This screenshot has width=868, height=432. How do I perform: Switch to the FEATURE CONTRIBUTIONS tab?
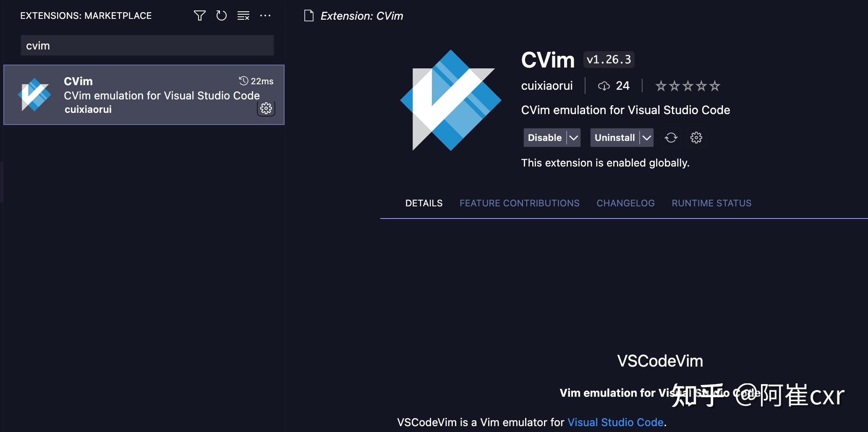pyautogui.click(x=520, y=203)
